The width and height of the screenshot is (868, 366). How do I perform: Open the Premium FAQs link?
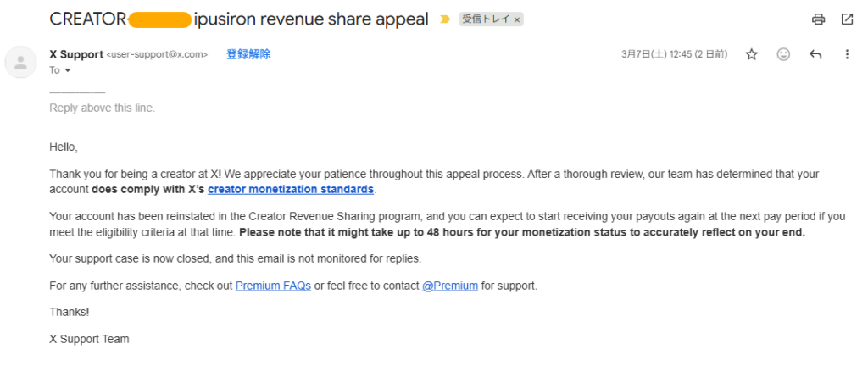pos(273,286)
